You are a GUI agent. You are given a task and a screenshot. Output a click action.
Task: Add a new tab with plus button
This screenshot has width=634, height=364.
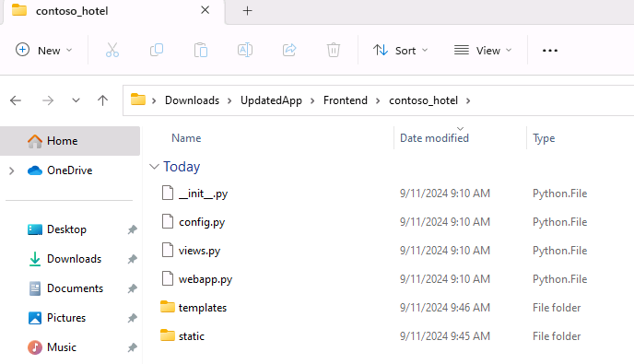pyautogui.click(x=248, y=11)
